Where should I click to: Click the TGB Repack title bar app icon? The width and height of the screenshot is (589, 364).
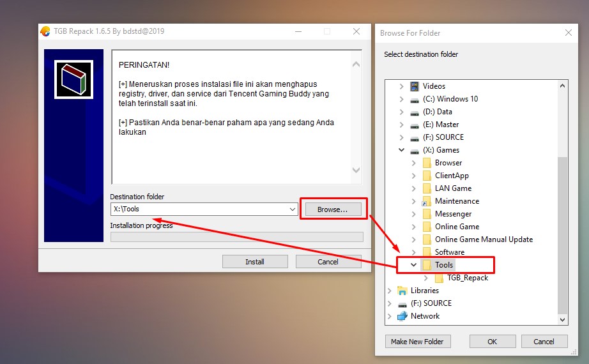(x=45, y=31)
